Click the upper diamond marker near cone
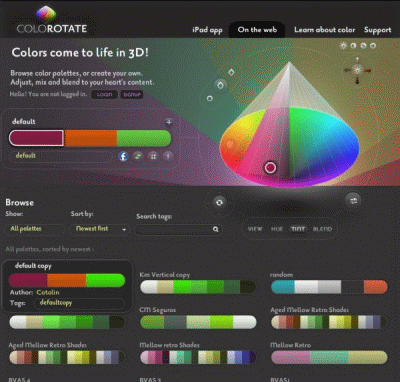Image resolution: width=400 pixels, height=382 pixels. click(x=231, y=72)
